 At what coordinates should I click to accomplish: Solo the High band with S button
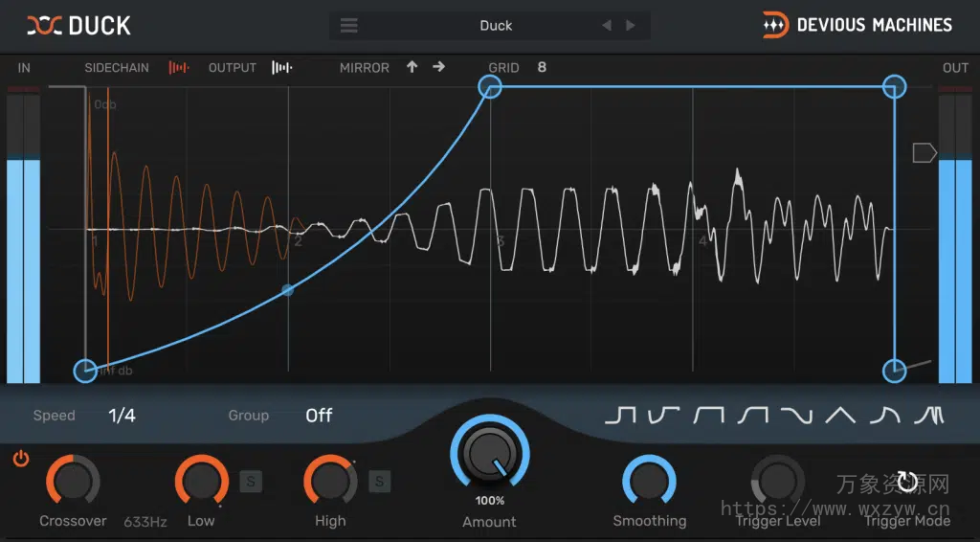pyautogui.click(x=380, y=481)
